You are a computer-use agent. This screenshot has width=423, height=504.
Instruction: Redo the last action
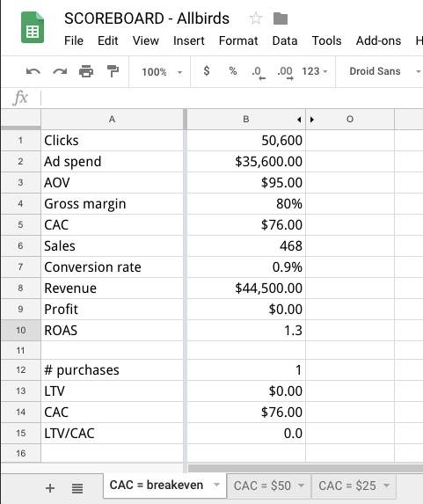60,71
